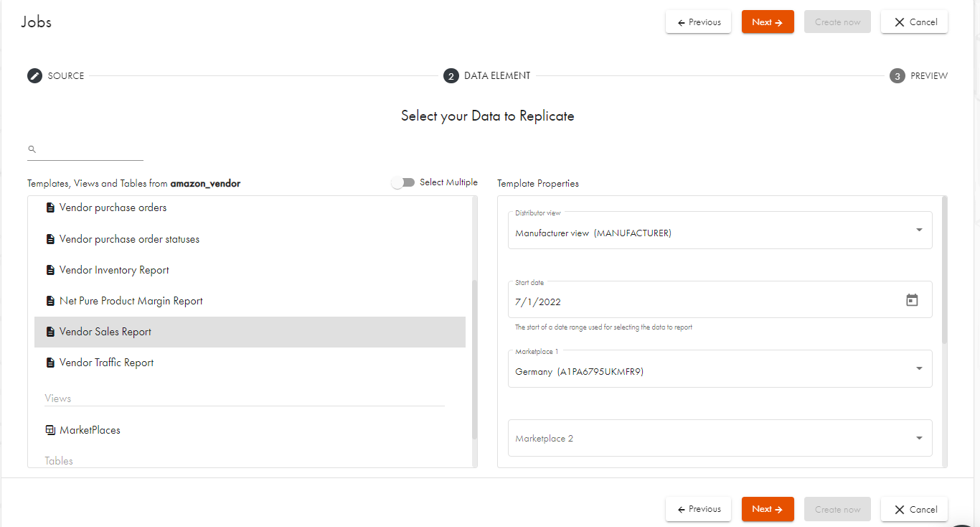Click the MarketPlaces view table icon

pyautogui.click(x=50, y=430)
